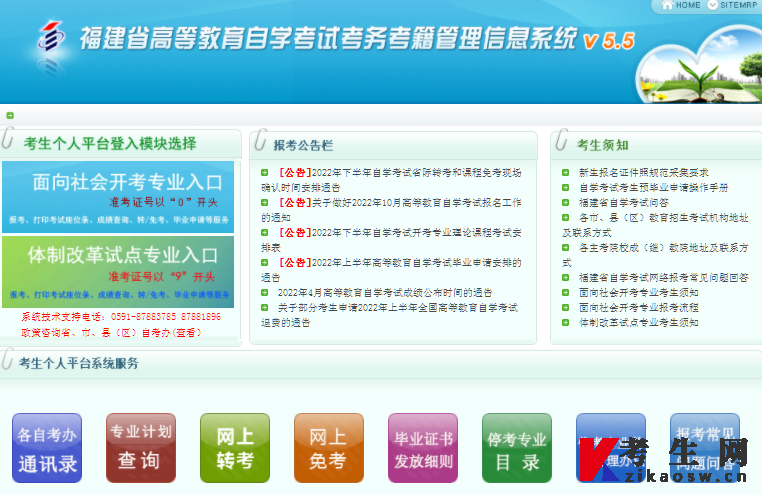Viewport: 762px width, 495px height.
Task: Click 考生须知 panel heading
Action: 603,145
